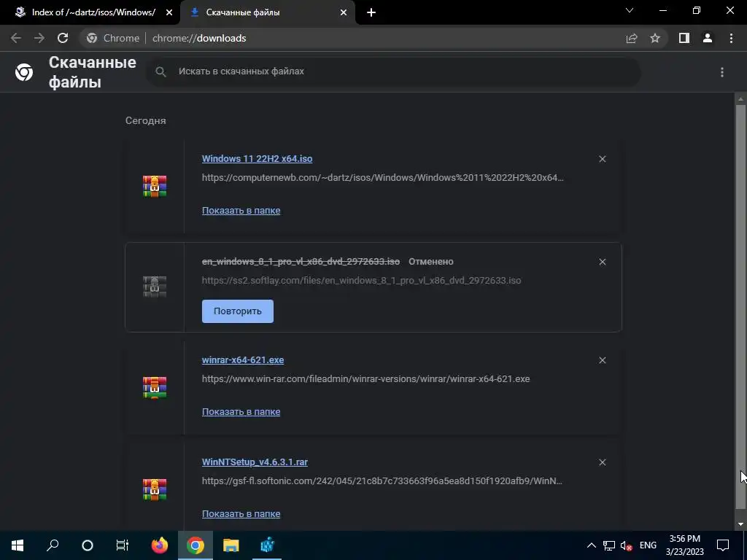Click the Отменено status label
The image size is (747, 560).
coord(431,262)
